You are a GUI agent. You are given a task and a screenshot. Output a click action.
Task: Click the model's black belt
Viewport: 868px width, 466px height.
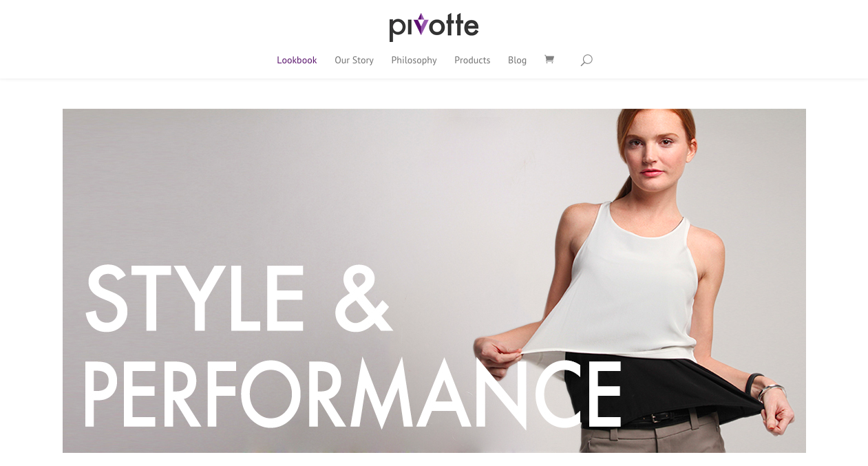coord(657,416)
